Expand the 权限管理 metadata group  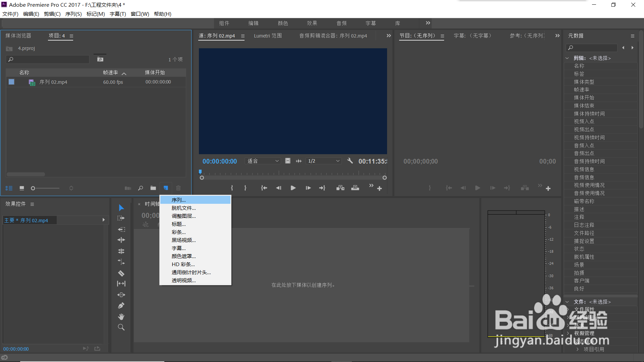pyautogui.click(x=568, y=333)
